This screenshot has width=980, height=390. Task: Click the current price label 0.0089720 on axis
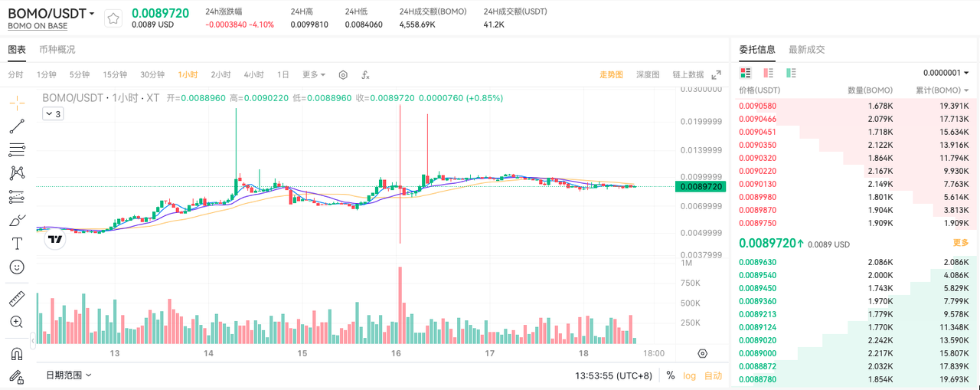click(701, 186)
